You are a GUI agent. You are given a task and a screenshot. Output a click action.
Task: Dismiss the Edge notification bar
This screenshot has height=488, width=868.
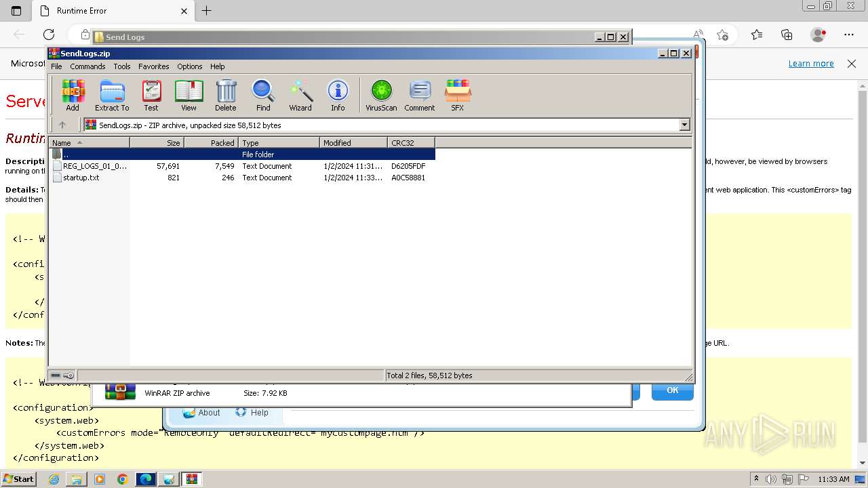pyautogui.click(x=852, y=64)
